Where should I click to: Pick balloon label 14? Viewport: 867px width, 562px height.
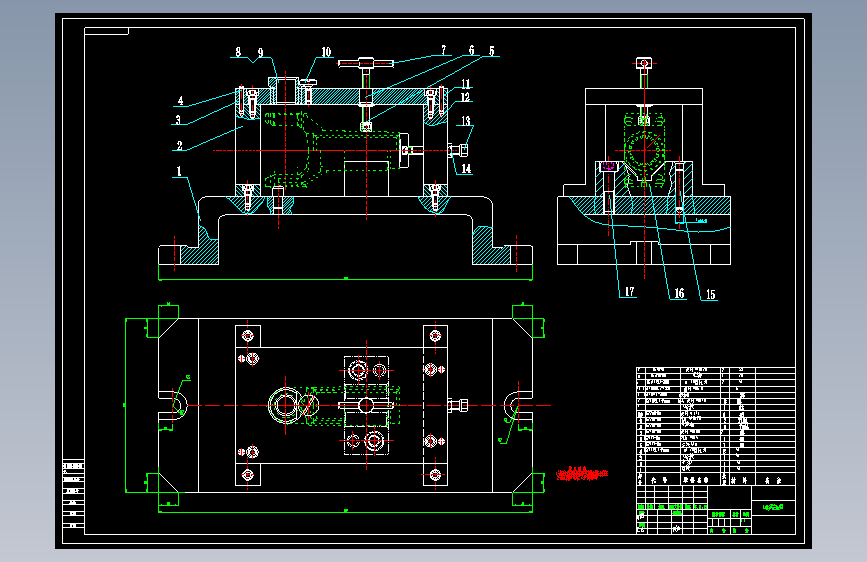(466, 169)
